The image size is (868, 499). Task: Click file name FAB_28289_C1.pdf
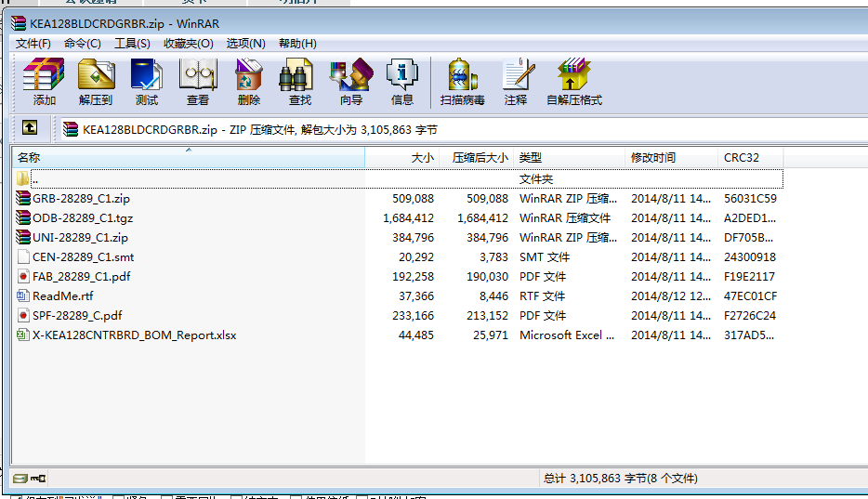pyautogui.click(x=82, y=277)
